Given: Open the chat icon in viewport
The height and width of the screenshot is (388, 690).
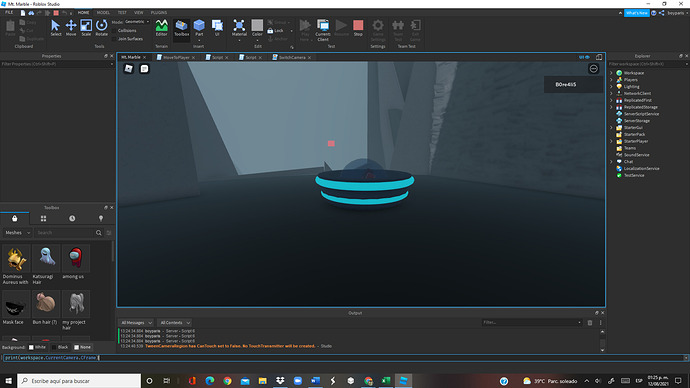Looking at the screenshot, I should tap(144, 69).
